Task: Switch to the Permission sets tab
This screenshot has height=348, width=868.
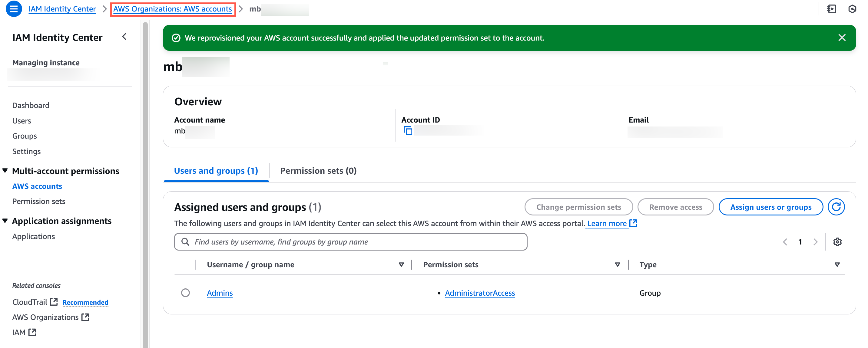Action: [318, 171]
